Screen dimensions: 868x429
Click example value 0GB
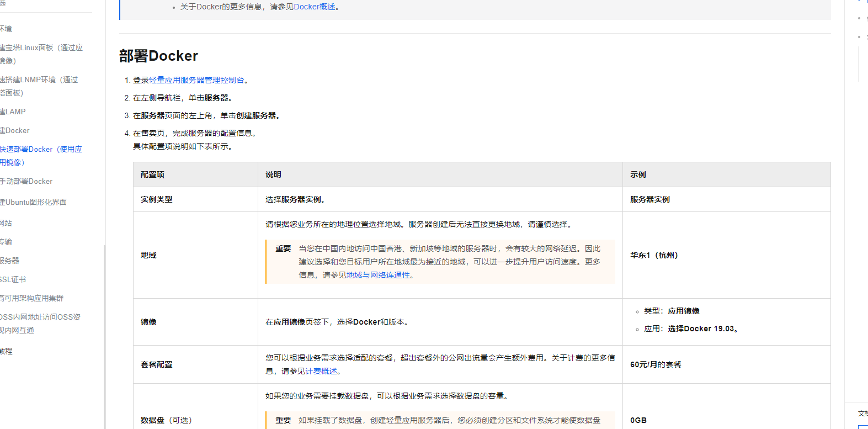[638, 420]
